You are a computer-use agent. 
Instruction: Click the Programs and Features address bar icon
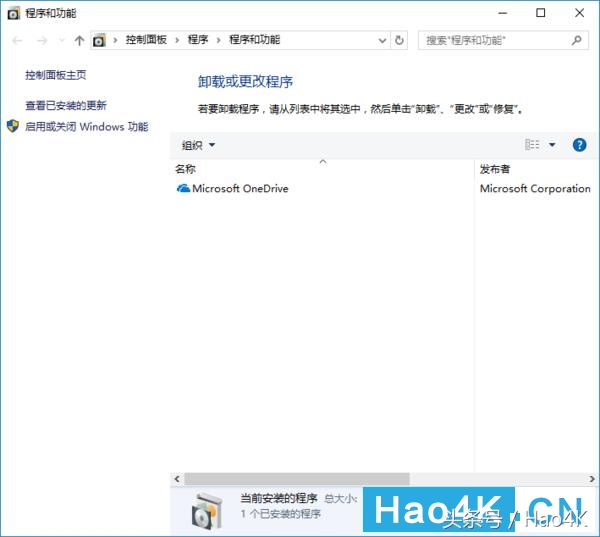(99, 40)
